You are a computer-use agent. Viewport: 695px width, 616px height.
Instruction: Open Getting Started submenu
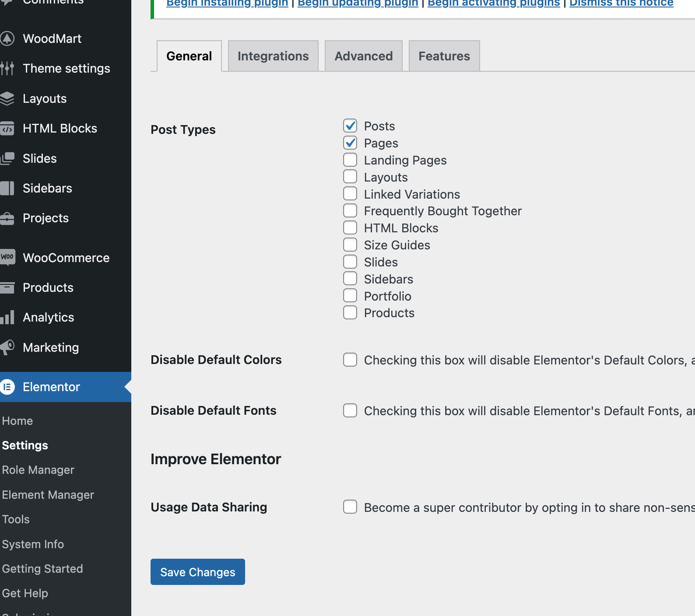click(42, 569)
